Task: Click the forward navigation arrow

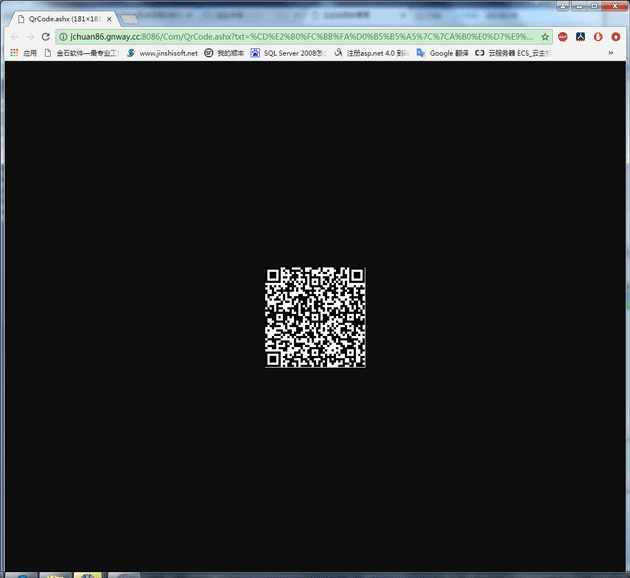Action: pyautogui.click(x=30, y=36)
